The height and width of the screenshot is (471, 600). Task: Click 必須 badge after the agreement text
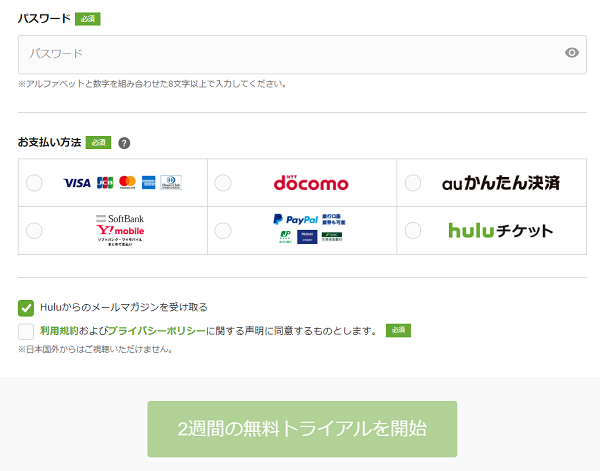398,330
